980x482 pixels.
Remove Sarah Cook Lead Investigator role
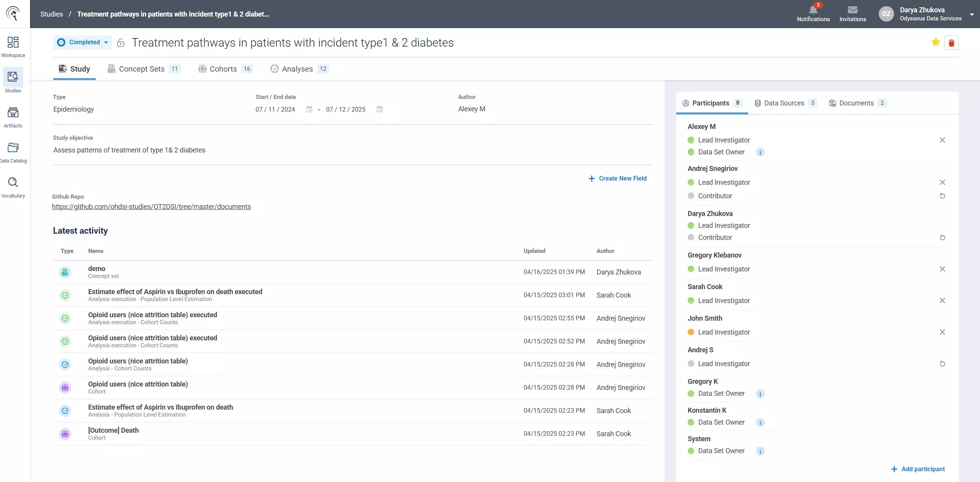pos(942,301)
